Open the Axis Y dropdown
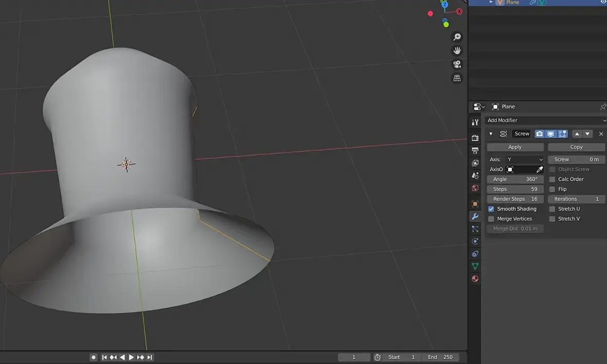 524,159
